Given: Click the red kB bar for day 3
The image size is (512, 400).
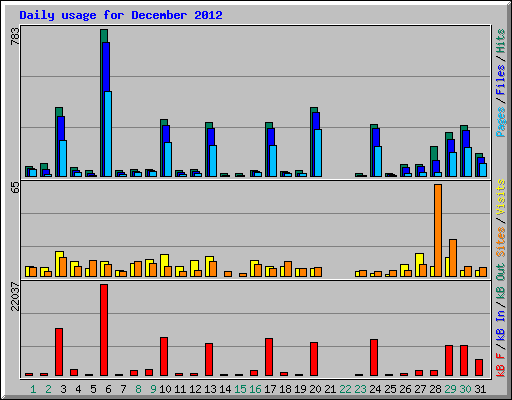Looking at the screenshot, I should pos(59,352).
